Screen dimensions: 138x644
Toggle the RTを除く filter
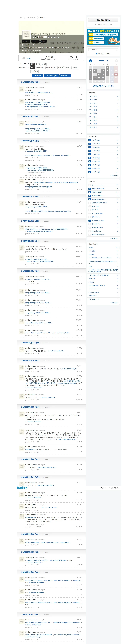pos(68,68)
